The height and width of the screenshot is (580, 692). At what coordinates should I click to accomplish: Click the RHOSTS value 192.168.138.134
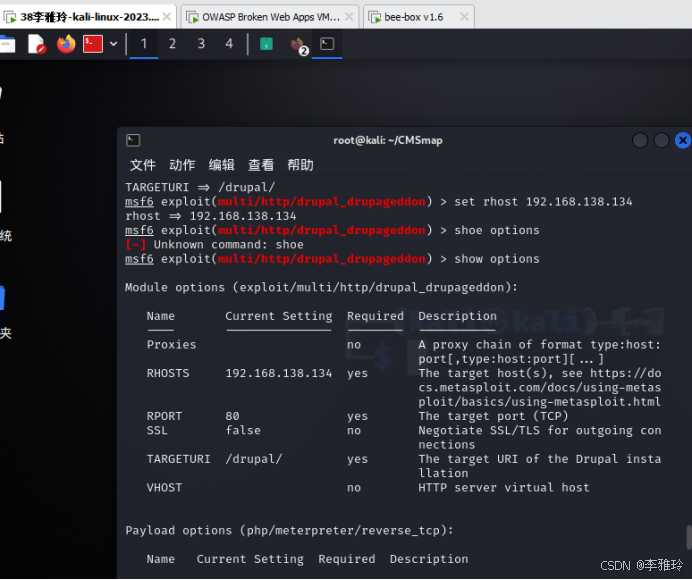tap(279, 373)
